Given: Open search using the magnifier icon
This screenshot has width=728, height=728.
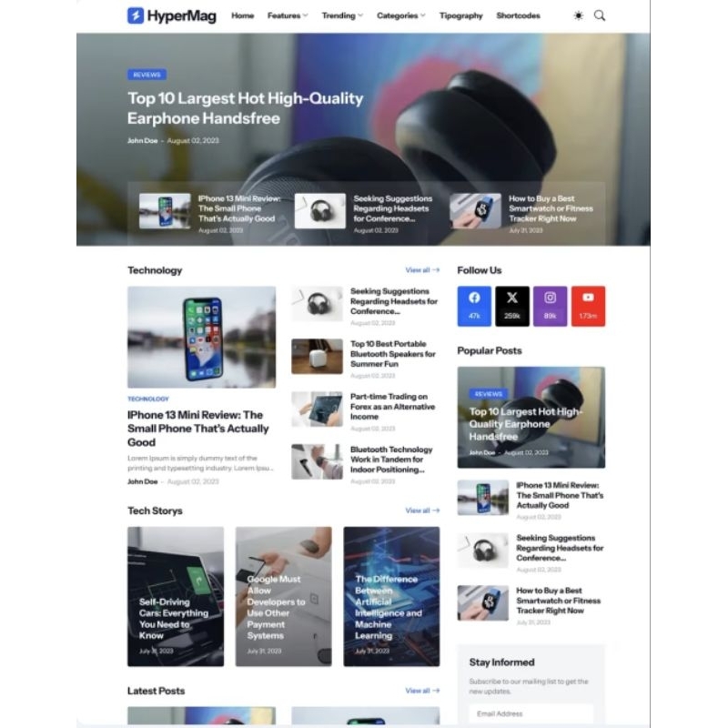Looking at the screenshot, I should [599, 15].
